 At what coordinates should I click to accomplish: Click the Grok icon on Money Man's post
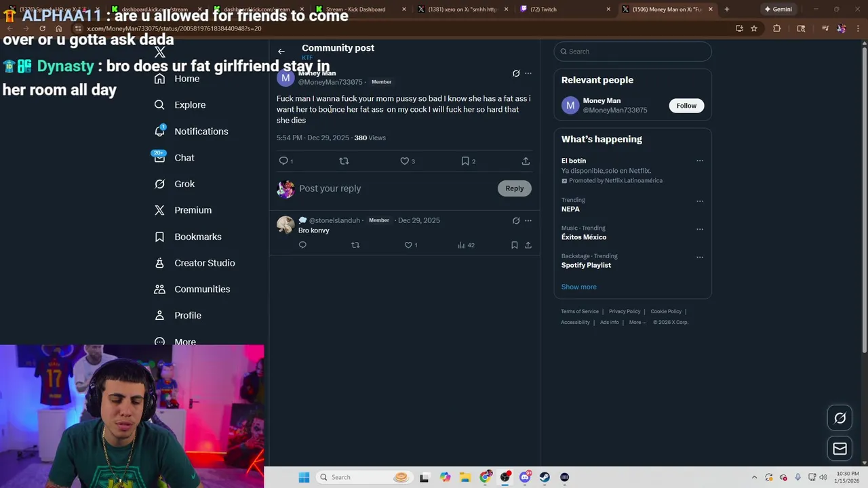pyautogui.click(x=516, y=73)
